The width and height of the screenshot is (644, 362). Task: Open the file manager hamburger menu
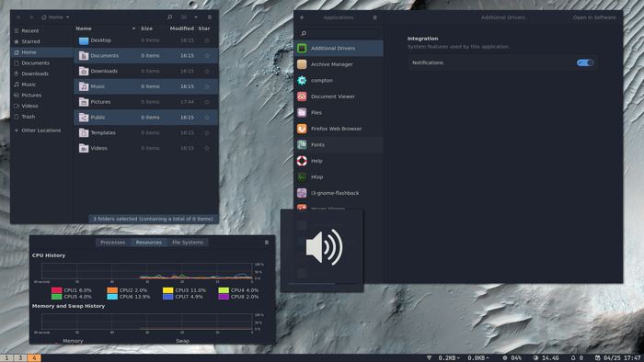pos(210,17)
